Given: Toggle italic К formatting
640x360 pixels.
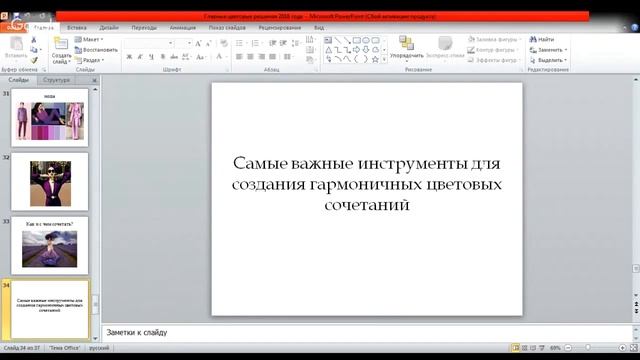Looking at the screenshot, I should click(140, 57).
